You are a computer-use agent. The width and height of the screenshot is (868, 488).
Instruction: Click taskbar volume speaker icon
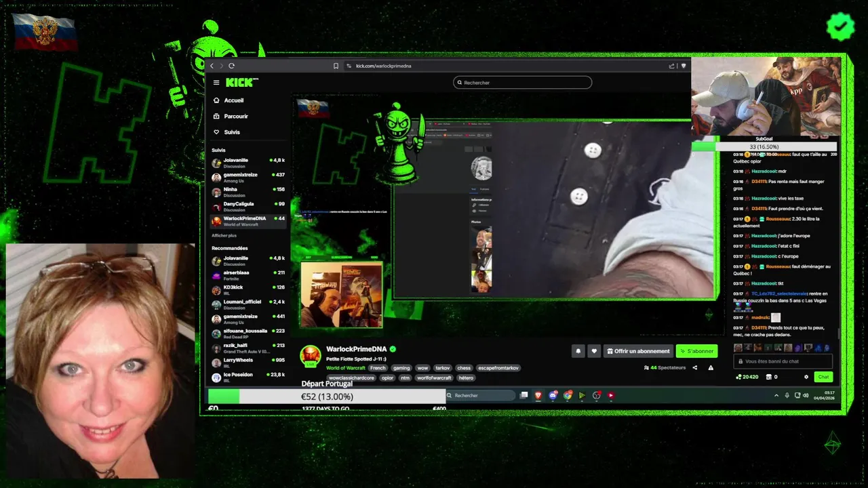pyautogui.click(x=806, y=395)
